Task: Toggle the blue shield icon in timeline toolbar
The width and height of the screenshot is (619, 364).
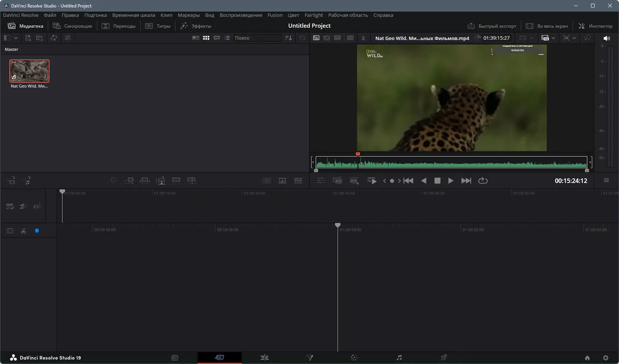Action: point(37,230)
